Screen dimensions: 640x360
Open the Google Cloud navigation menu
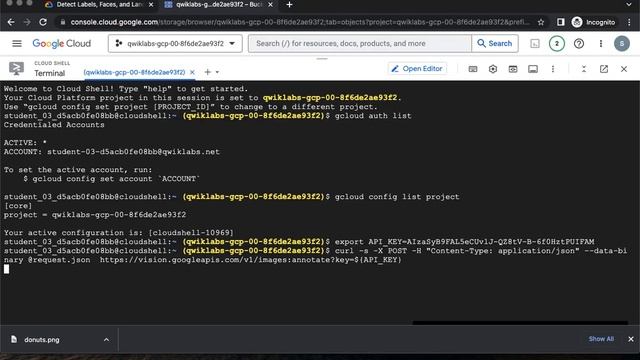17,43
